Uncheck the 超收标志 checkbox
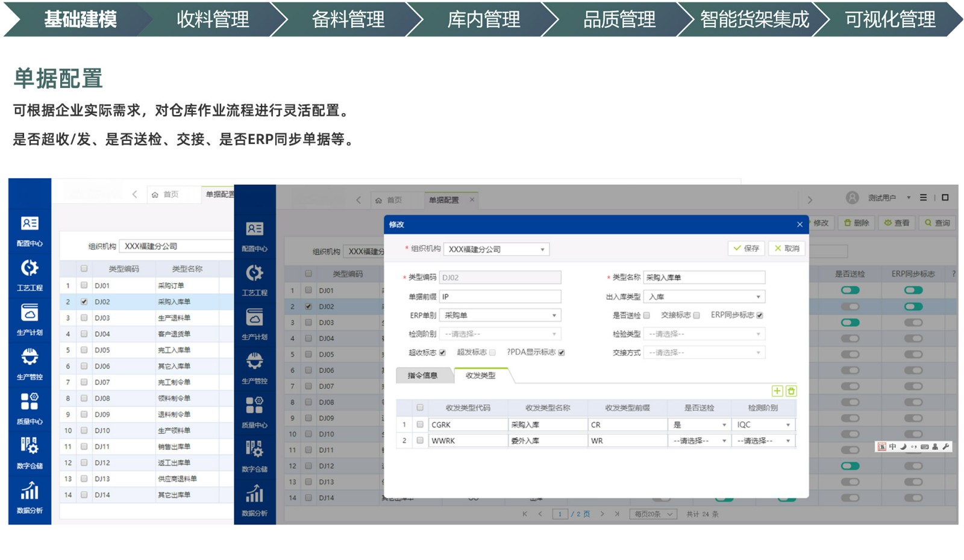This screenshot has height=560, width=964. 443,353
